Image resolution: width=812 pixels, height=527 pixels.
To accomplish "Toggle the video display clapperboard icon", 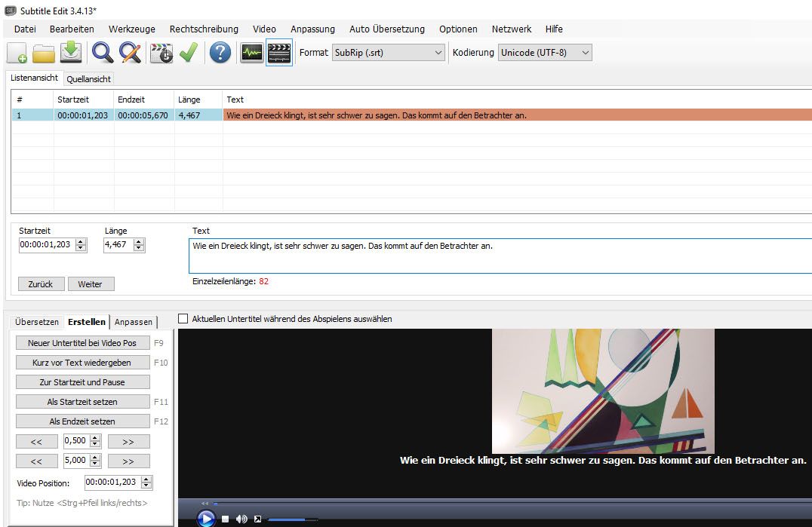I will (x=279, y=53).
